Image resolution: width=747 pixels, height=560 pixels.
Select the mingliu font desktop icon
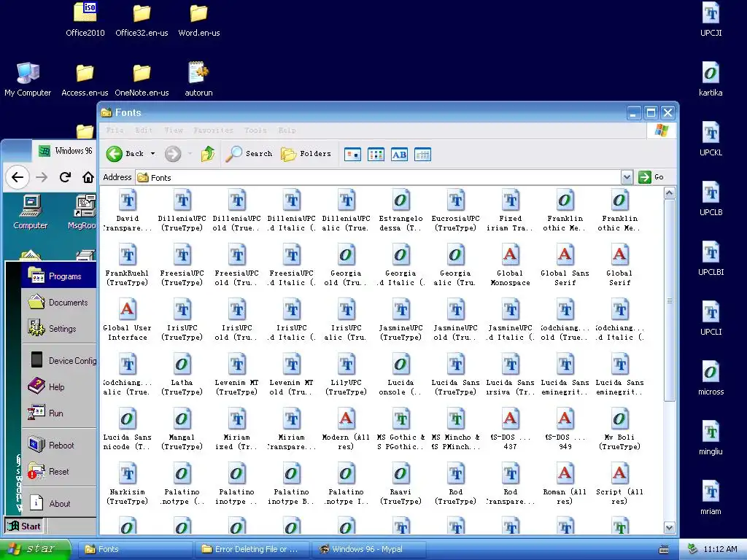coord(711,438)
